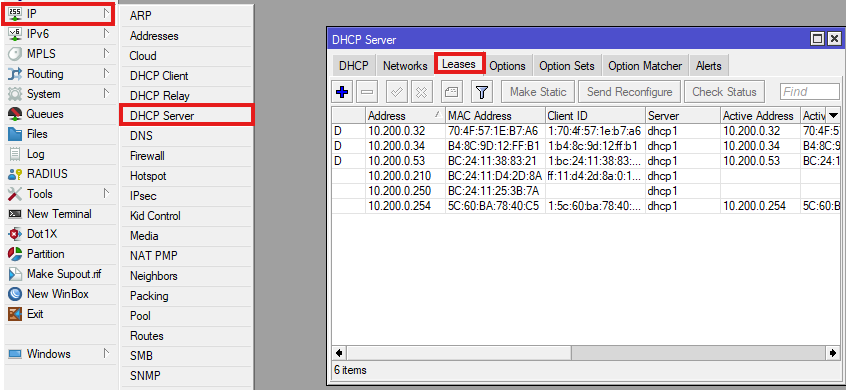Select lease row 10.200.0.32
The height and width of the screenshot is (390, 846).
(586, 131)
